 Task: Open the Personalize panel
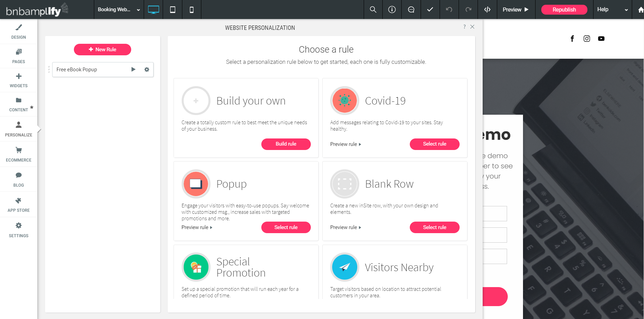tap(19, 129)
